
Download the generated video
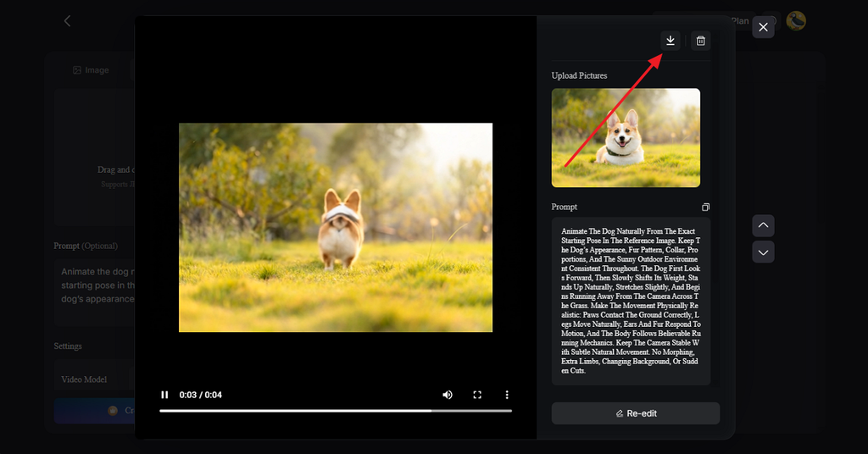[x=670, y=41]
